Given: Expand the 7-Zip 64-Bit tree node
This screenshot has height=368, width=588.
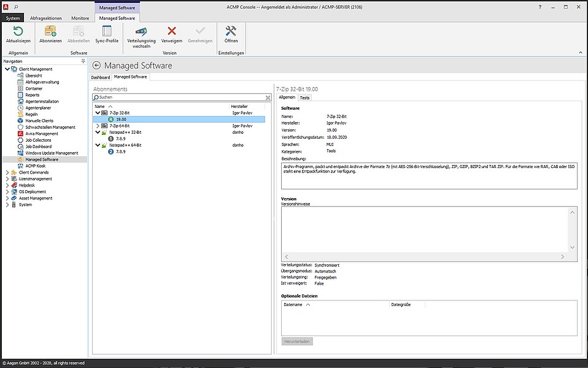Looking at the screenshot, I should 98,126.
